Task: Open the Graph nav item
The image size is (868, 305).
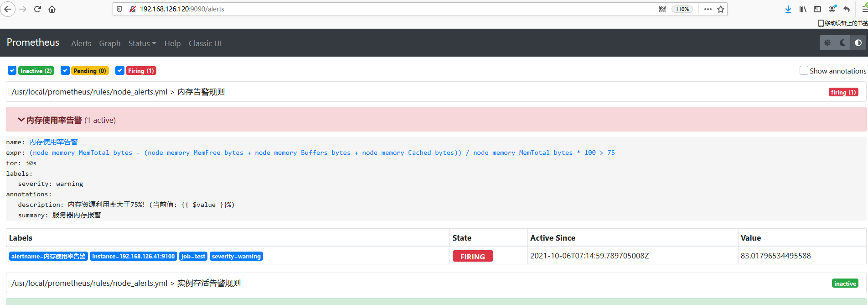Action: pos(110,43)
